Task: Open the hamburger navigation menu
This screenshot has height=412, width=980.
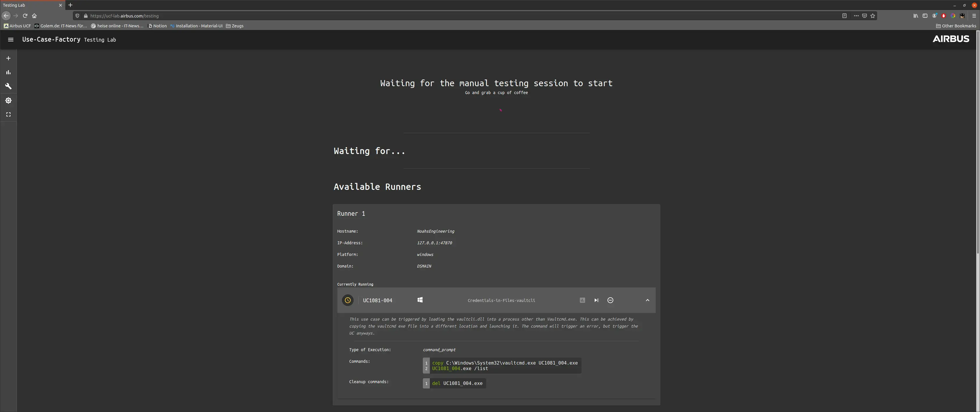Action: click(x=11, y=40)
